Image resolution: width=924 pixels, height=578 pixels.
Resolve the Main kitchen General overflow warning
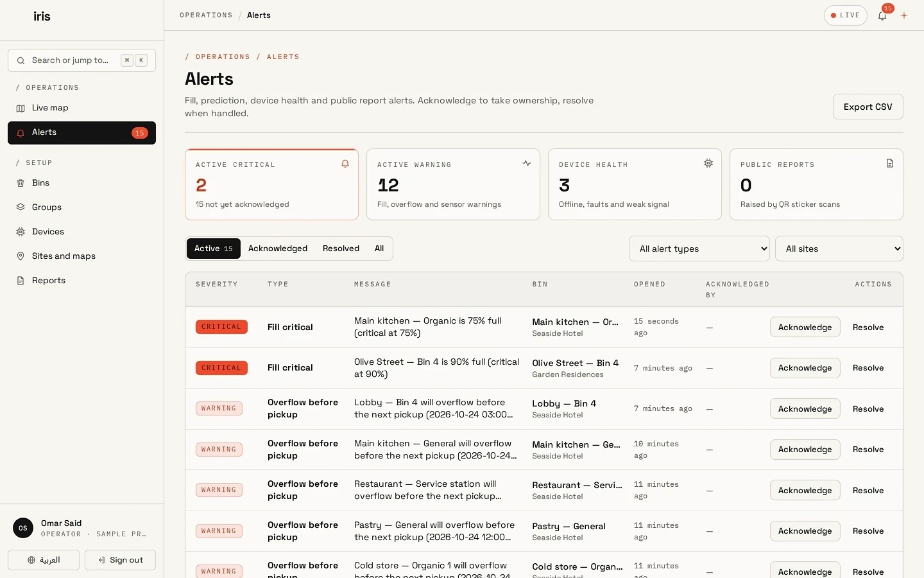click(x=868, y=450)
